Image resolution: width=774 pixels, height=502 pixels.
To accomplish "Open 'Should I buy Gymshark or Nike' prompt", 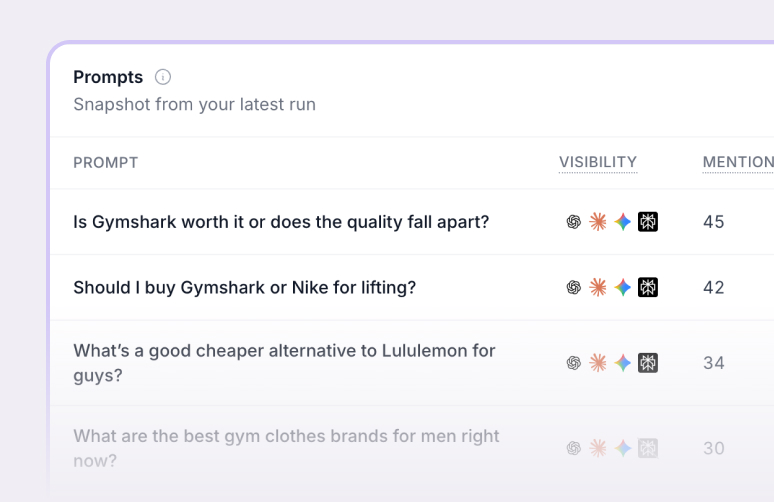I will pos(244,287).
